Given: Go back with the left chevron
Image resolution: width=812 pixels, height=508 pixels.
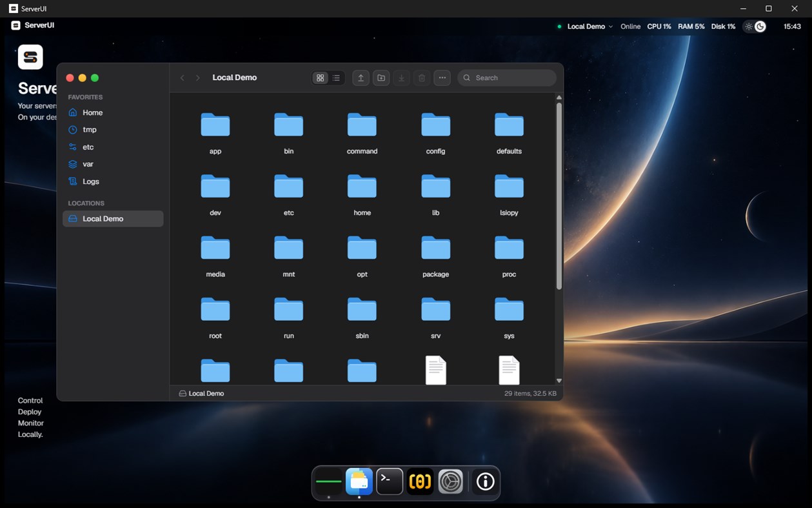Looking at the screenshot, I should click(x=183, y=77).
